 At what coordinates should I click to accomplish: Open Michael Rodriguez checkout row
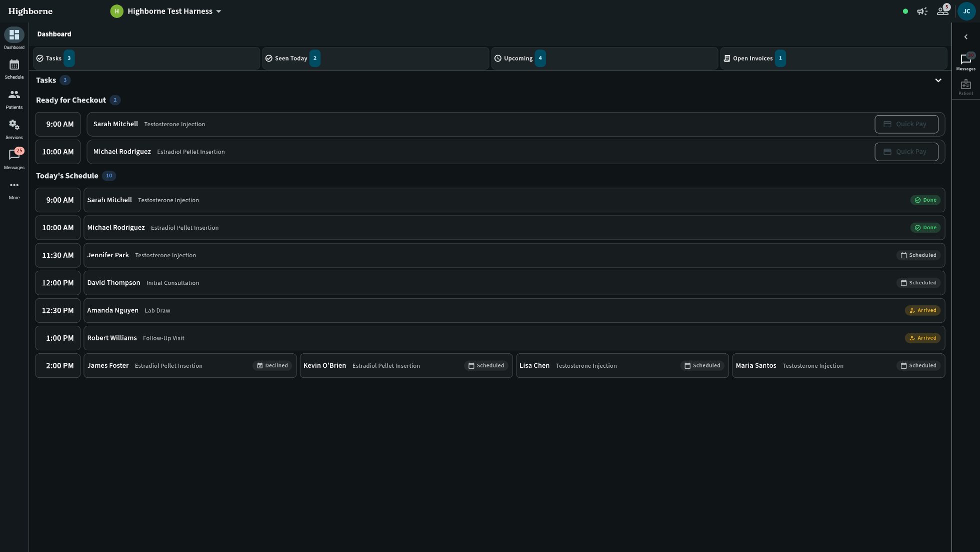point(515,152)
